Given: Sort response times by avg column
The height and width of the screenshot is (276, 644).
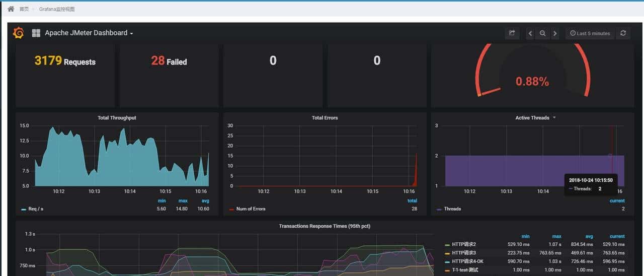Looking at the screenshot, I should (x=589, y=236).
